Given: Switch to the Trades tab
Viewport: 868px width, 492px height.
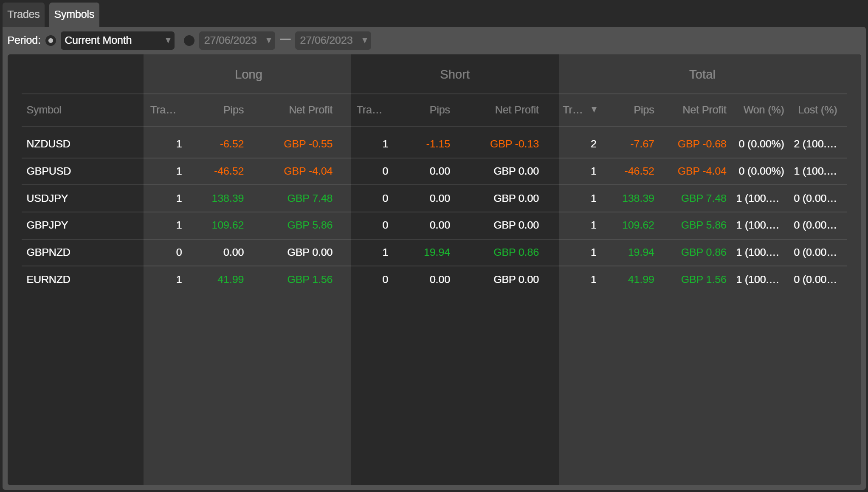Looking at the screenshot, I should [x=23, y=14].
